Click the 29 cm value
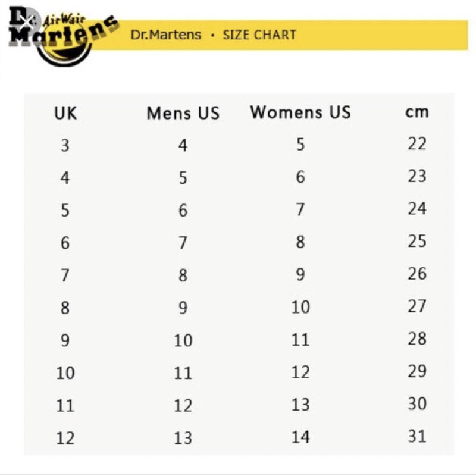The width and height of the screenshot is (476, 476). (417, 371)
